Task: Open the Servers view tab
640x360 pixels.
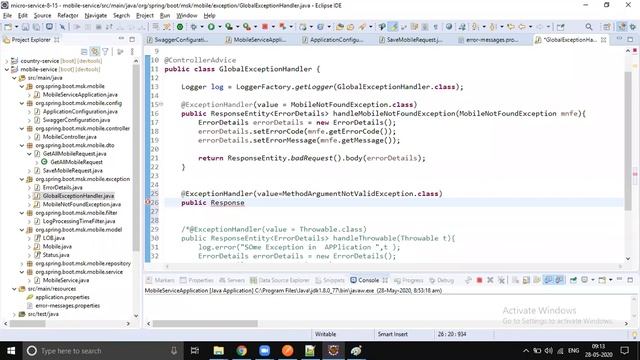Action: click(231, 280)
